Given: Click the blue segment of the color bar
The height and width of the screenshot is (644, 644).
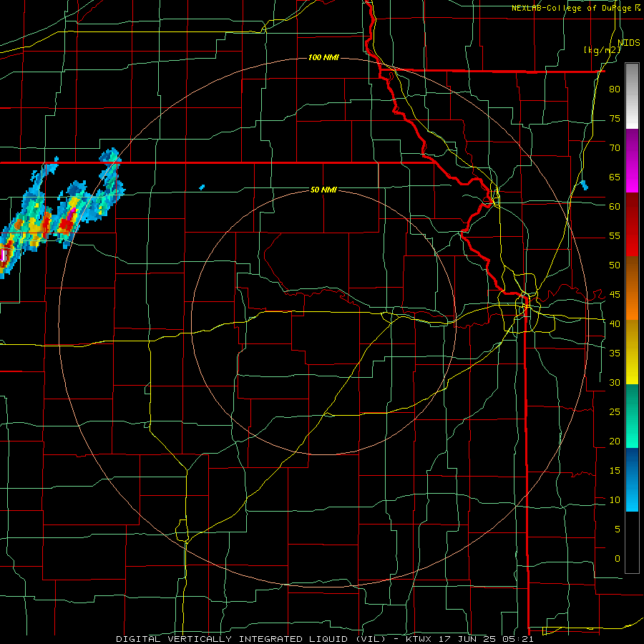Looking at the screenshot, I should point(632,479).
